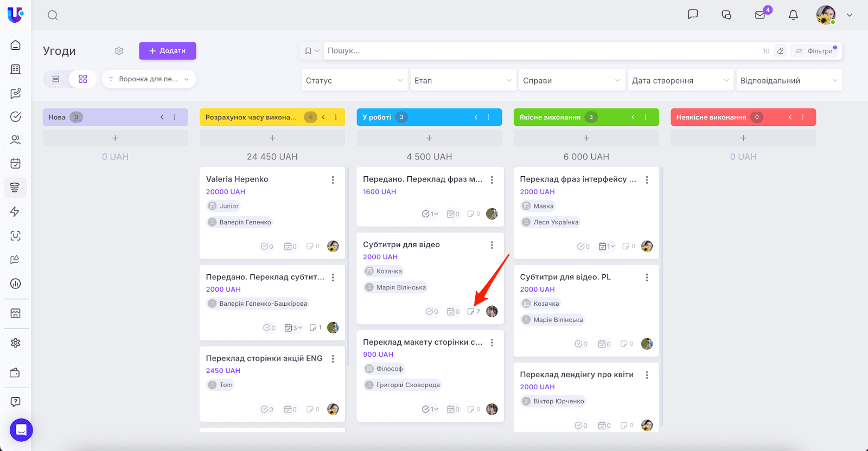Open the notifications bell icon
The image size is (868, 451).
[x=793, y=15]
